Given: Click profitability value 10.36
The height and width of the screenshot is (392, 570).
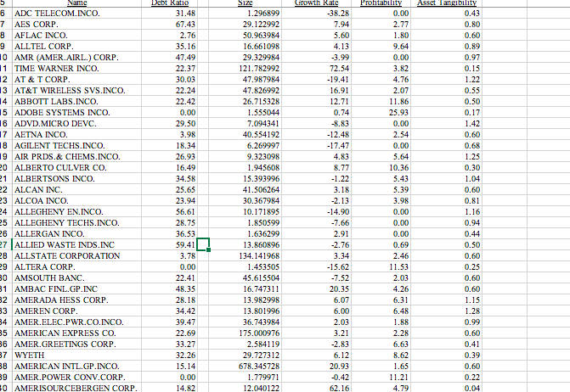Looking at the screenshot, I should pyautogui.click(x=398, y=168).
